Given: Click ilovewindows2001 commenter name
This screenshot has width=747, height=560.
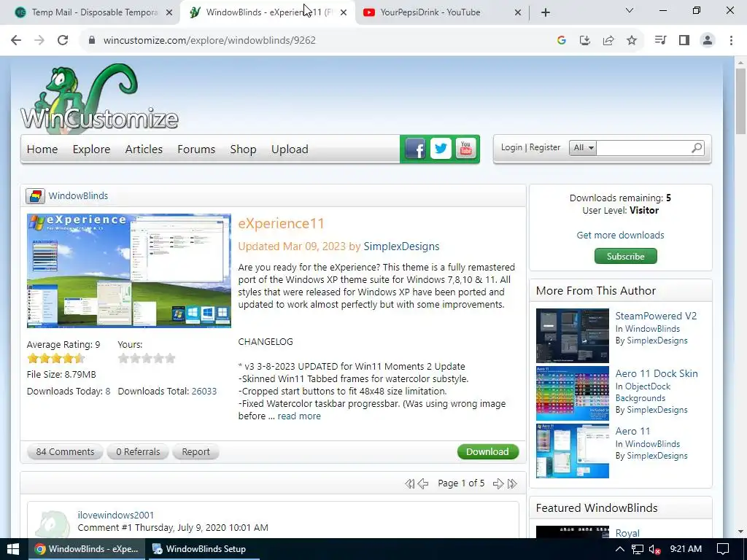Looking at the screenshot, I should pos(116,516).
